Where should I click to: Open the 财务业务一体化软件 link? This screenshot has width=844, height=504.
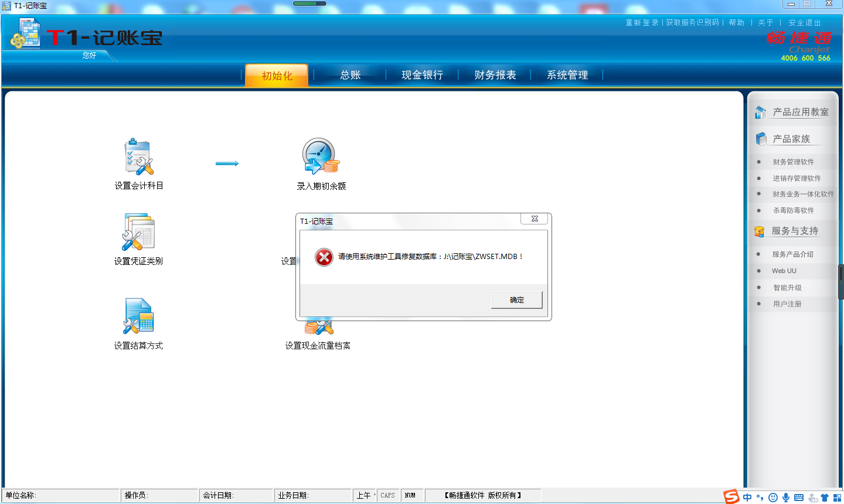[x=803, y=195]
